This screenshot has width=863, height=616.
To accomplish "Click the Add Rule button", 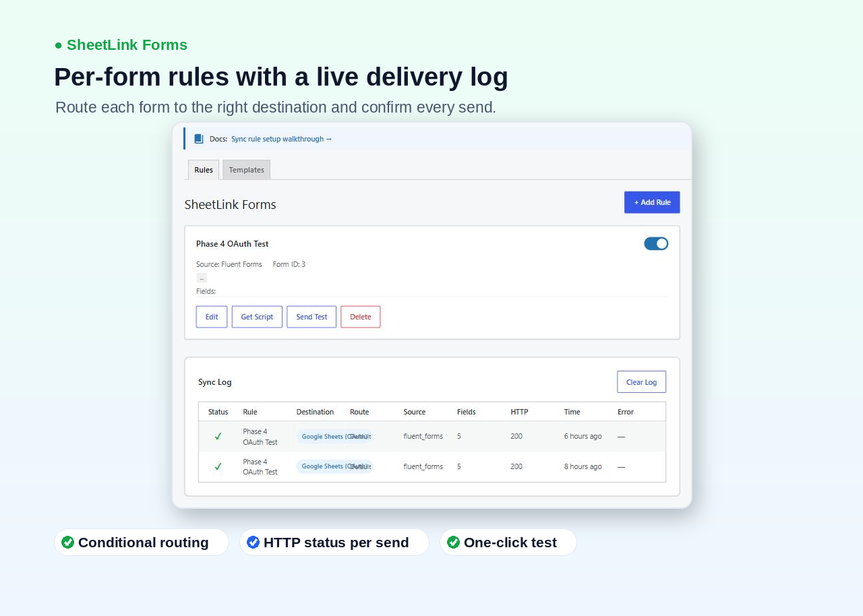I will point(652,202).
